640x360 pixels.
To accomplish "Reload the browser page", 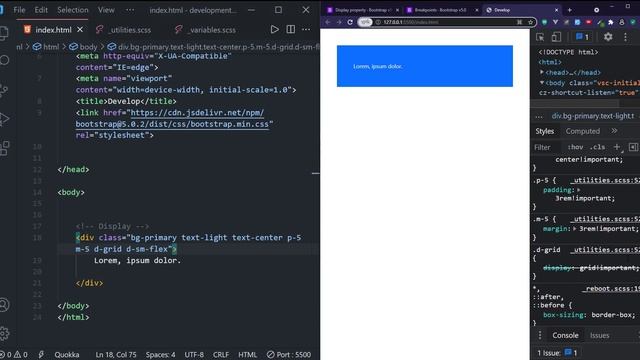I will [x=350, y=22].
